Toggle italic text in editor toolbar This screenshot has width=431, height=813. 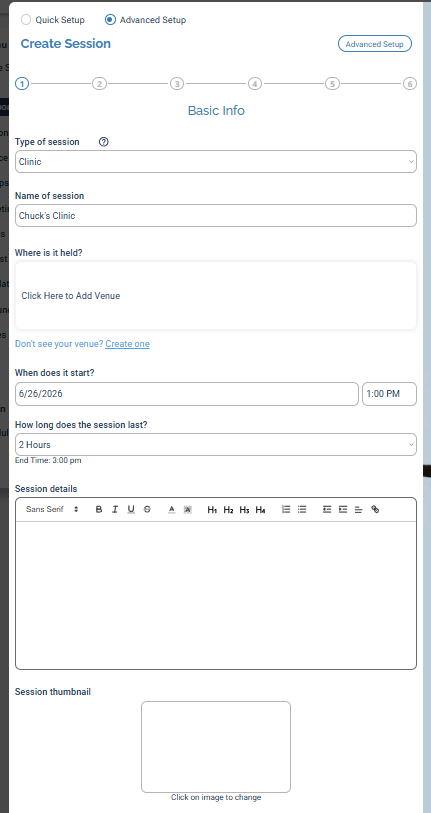pos(115,510)
